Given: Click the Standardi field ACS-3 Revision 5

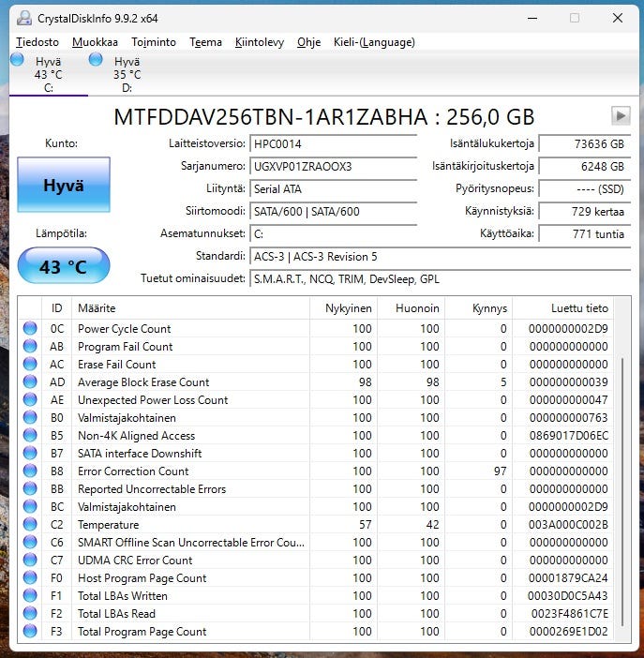Looking at the screenshot, I should [x=441, y=257].
